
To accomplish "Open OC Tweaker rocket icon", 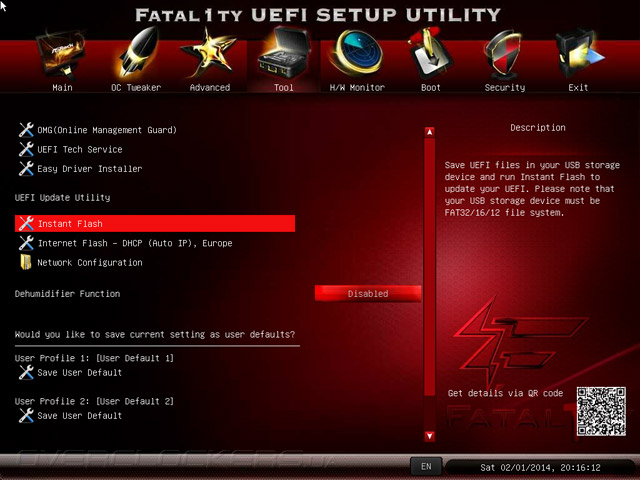I will coord(138,53).
